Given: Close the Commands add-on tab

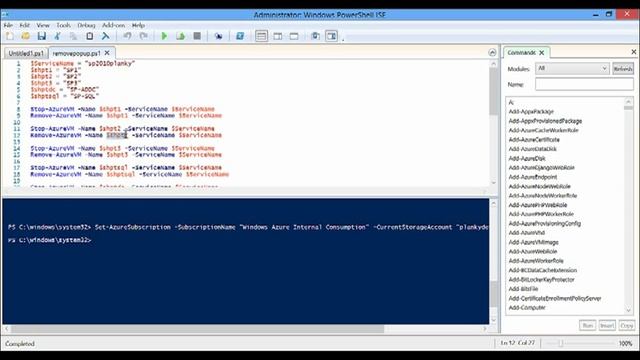Looking at the screenshot, I should click(542, 53).
